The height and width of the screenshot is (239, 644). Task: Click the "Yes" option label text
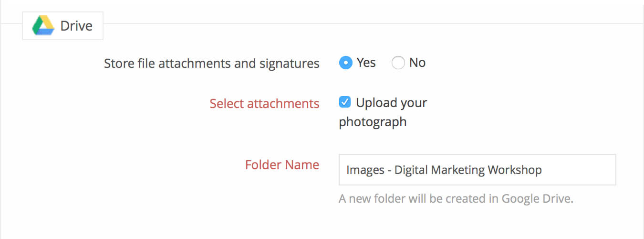(366, 63)
